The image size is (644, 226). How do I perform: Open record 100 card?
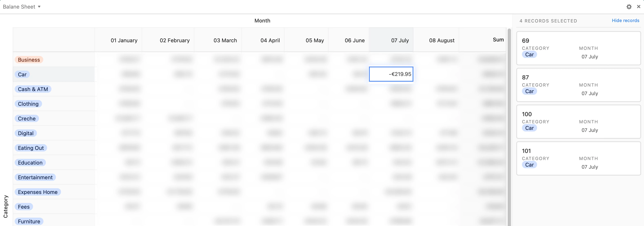pos(578,121)
